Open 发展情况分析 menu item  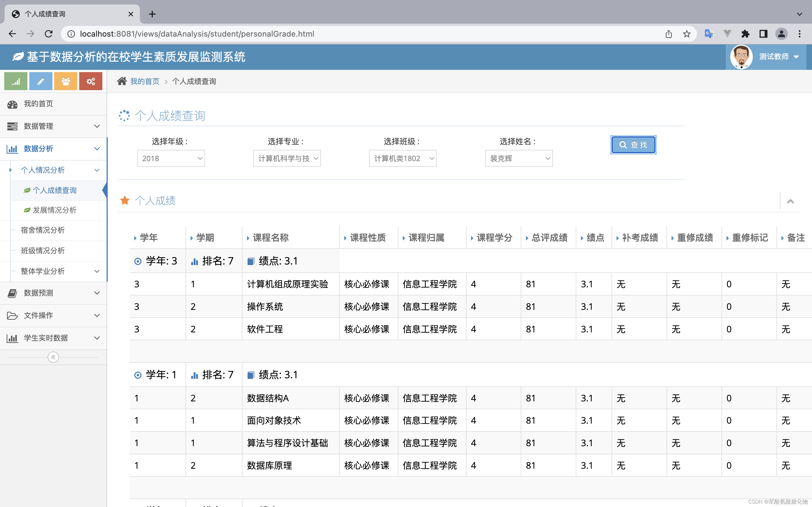(x=55, y=210)
